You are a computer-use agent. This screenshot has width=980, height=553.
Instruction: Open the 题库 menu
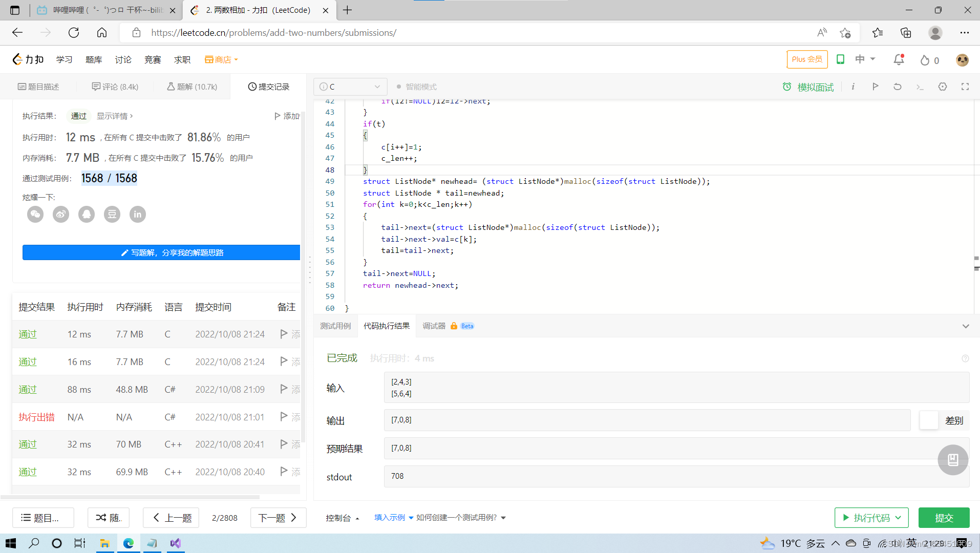click(94, 59)
